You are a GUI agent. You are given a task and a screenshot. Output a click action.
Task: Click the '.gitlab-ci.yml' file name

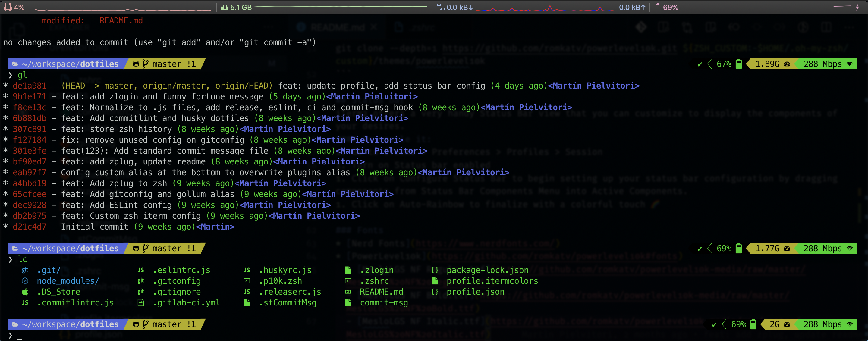tap(186, 303)
